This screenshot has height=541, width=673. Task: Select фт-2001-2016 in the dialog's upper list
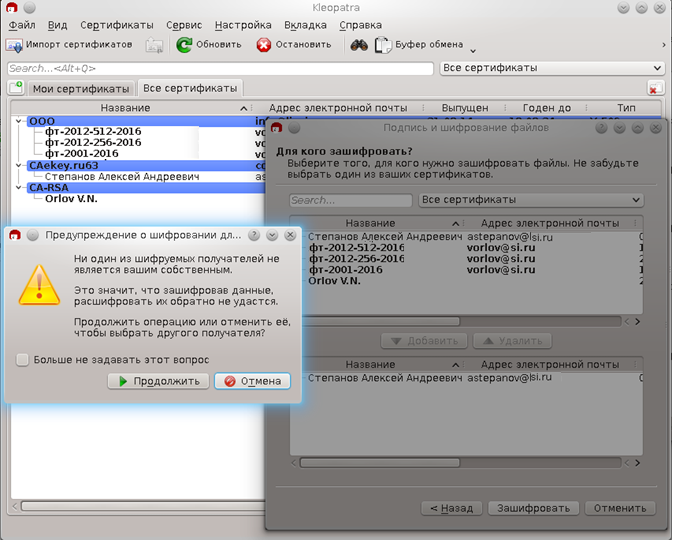(346, 270)
